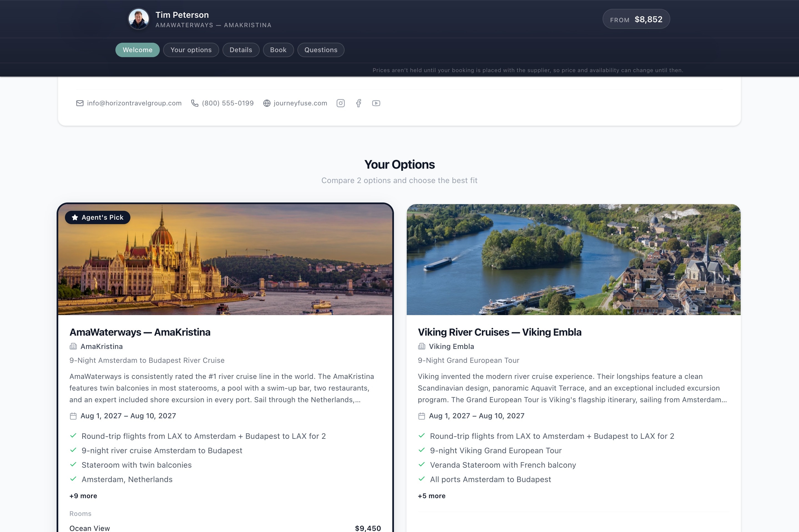The width and height of the screenshot is (799, 532).
Task: Click Tim Peterson's profile avatar
Action: coord(138,19)
